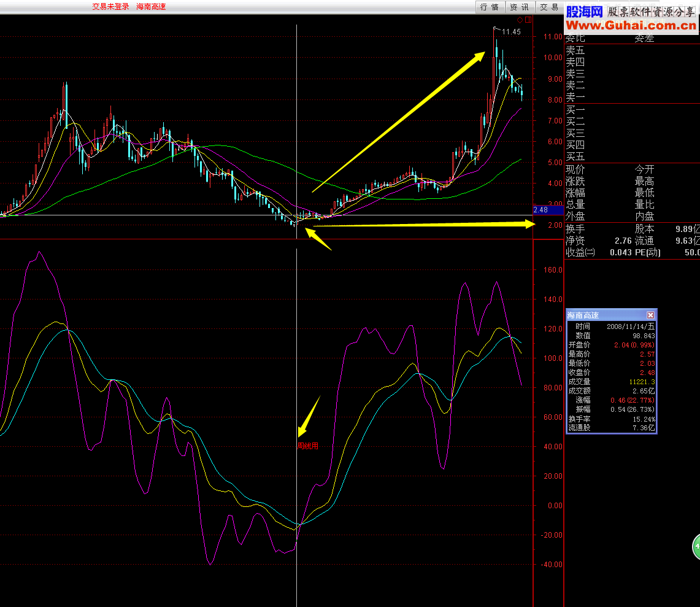Select the 卖一 order row
The width and height of the screenshot is (700, 607).
[x=632, y=97]
